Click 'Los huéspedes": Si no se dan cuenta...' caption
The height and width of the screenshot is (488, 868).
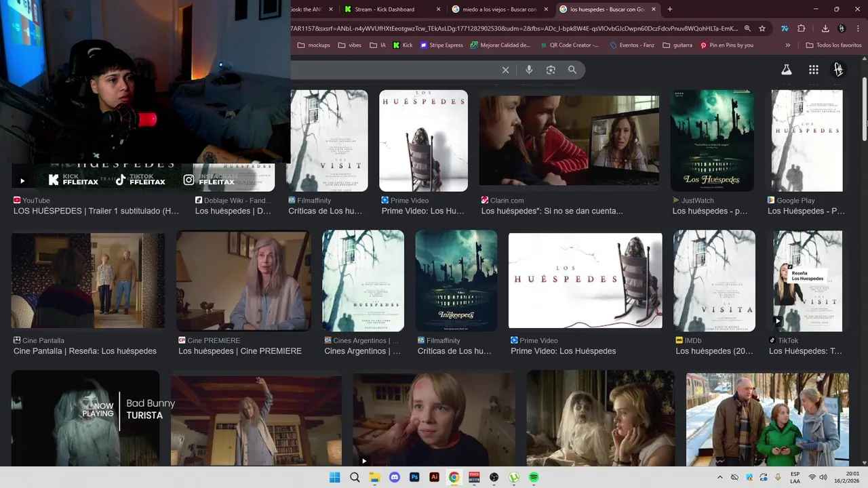coord(552,211)
